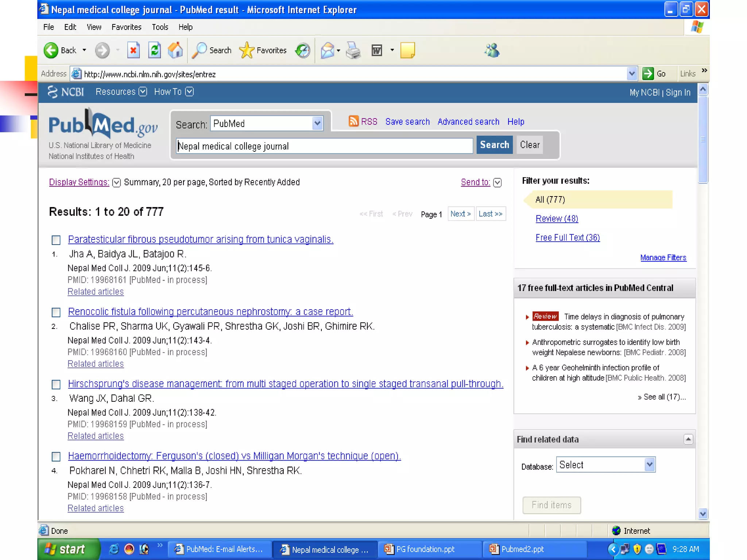
Task: Follow the Free Full Text (36) filter link
Action: [x=568, y=238]
